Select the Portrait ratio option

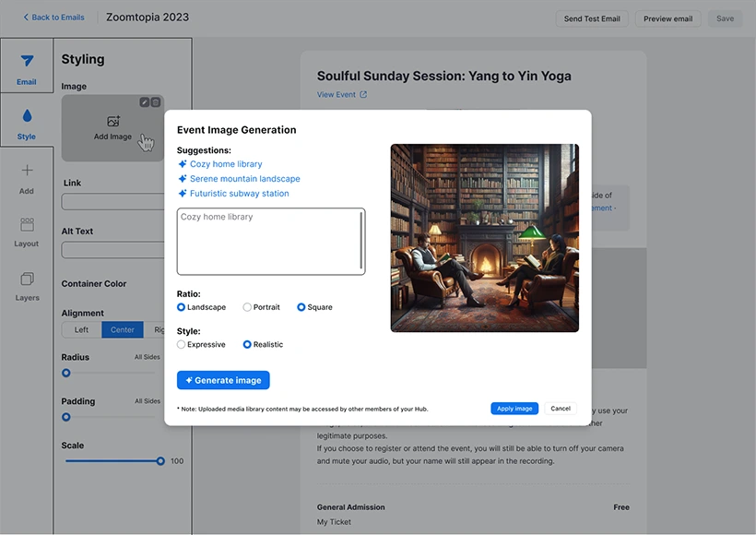point(247,307)
